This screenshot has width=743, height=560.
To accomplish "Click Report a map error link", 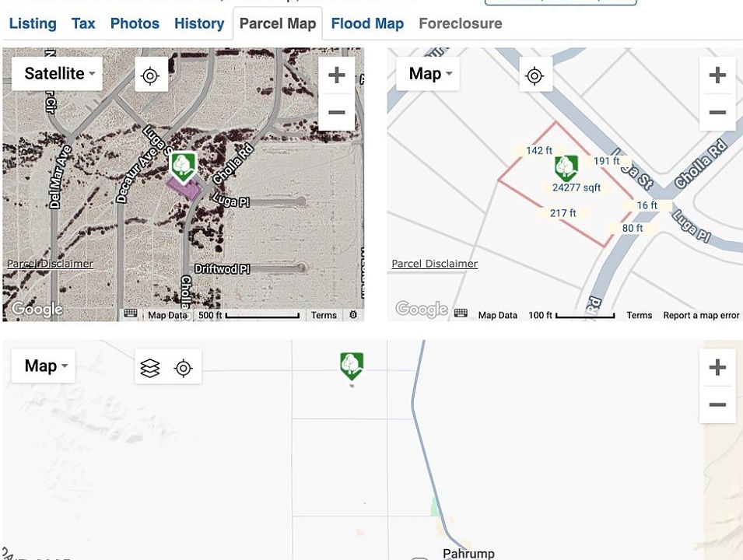I will tap(701, 315).
